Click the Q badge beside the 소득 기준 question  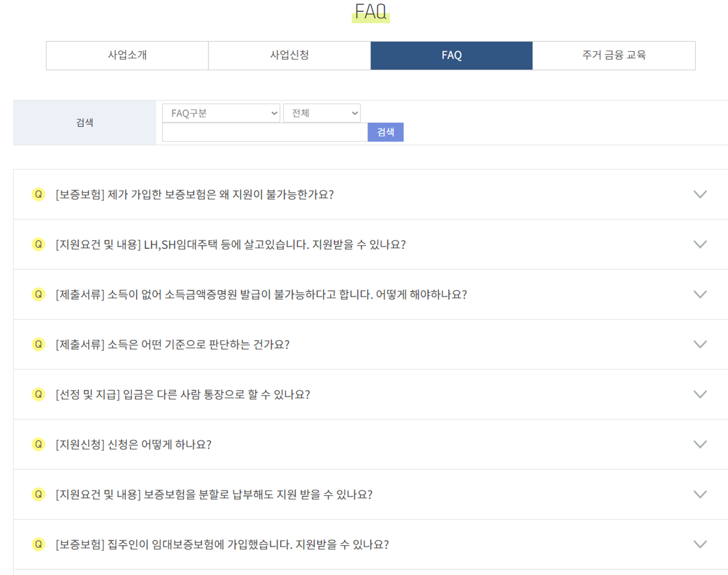(38, 344)
